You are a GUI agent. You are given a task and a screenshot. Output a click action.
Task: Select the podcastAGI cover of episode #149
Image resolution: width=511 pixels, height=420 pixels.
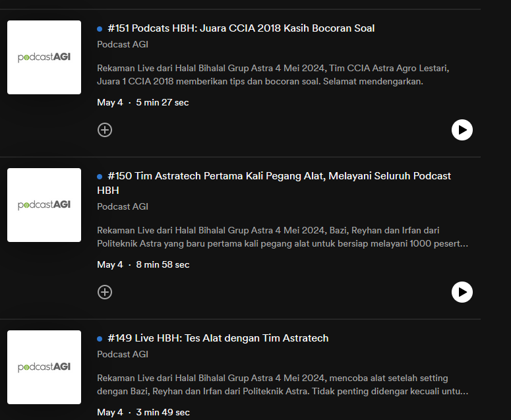44,367
